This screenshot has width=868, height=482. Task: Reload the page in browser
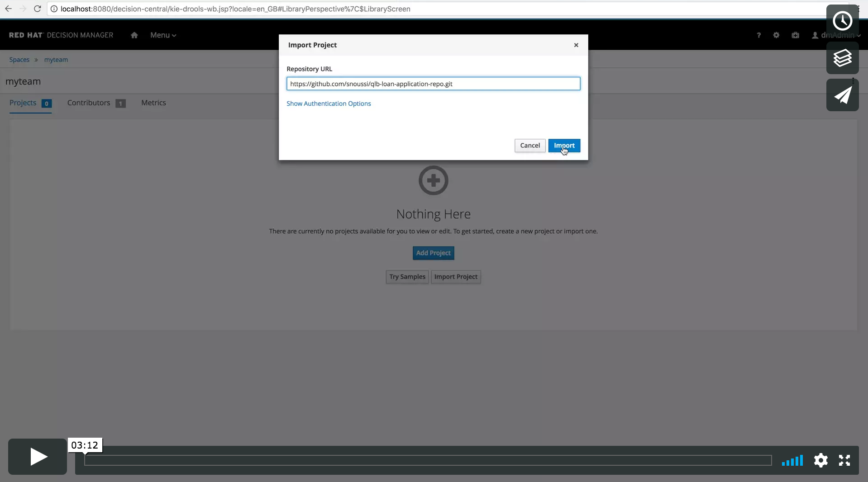pos(38,9)
